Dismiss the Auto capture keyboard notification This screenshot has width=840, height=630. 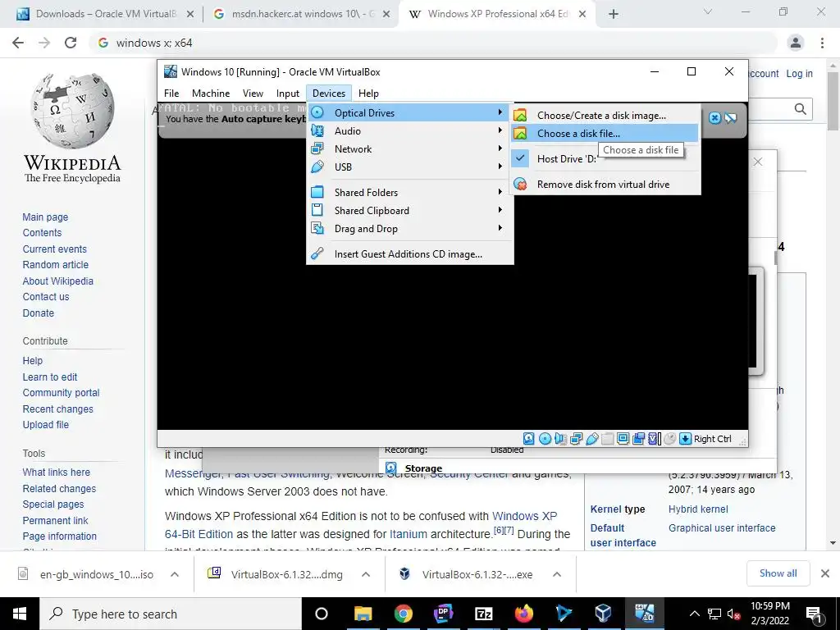(714, 118)
